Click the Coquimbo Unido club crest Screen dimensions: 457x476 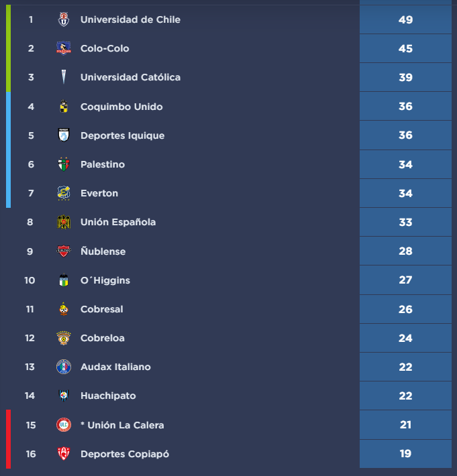[x=64, y=107]
